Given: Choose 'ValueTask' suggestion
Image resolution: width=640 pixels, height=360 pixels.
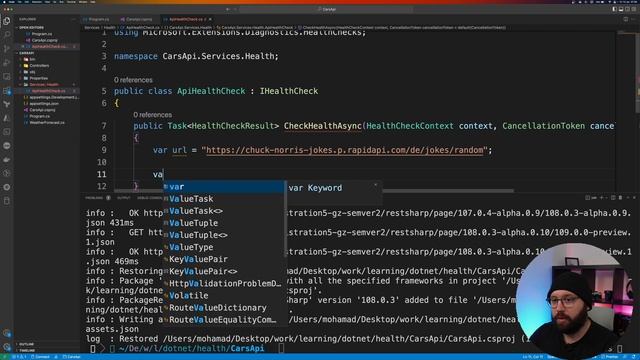Looking at the screenshot, I should (x=224, y=199).
